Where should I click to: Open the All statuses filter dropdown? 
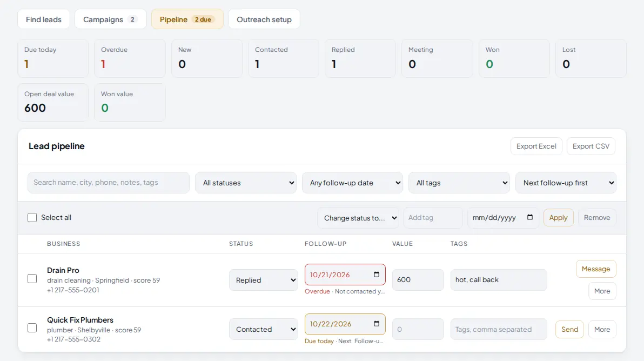click(x=246, y=183)
